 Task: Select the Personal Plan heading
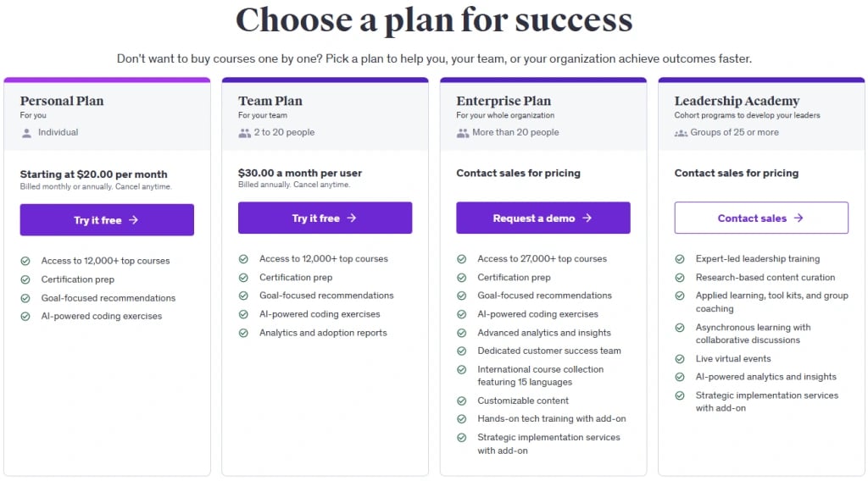(62, 101)
